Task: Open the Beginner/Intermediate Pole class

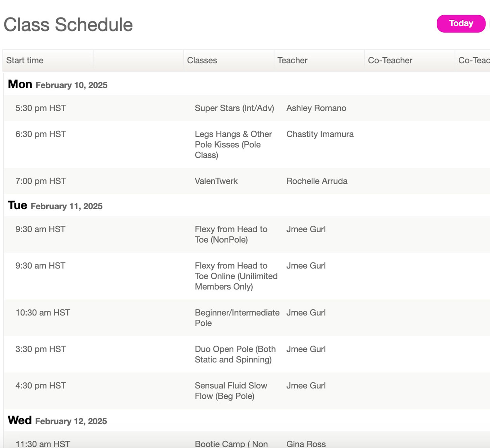Action: pyautogui.click(x=237, y=318)
